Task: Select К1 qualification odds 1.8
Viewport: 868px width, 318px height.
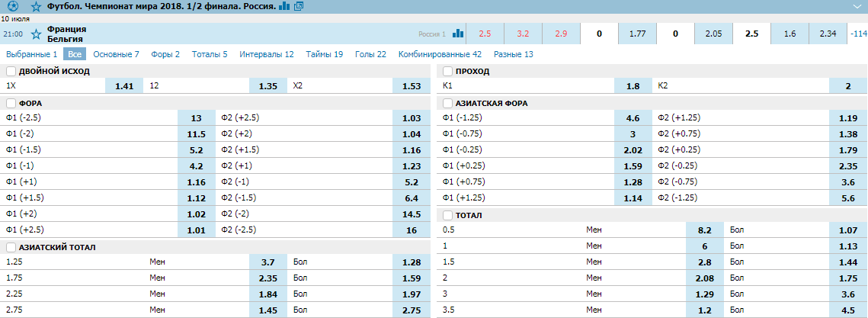Action: click(x=633, y=86)
